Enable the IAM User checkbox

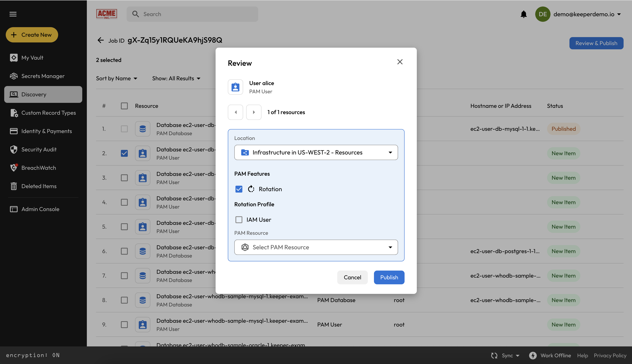239,220
